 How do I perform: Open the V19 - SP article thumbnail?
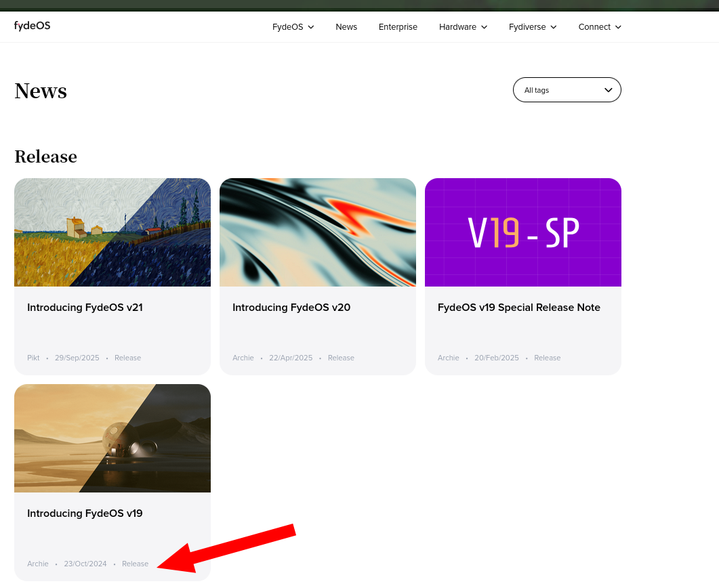(x=523, y=232)
